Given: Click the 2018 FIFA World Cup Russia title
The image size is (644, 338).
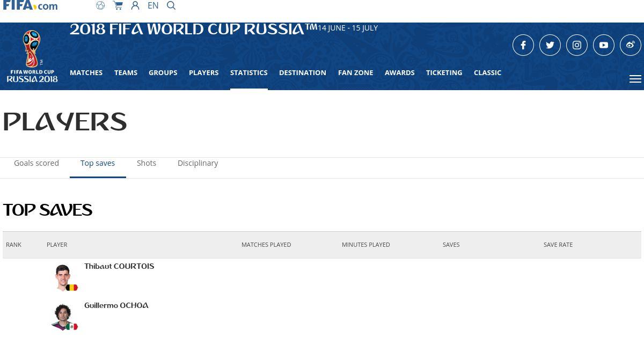Looking at the screenshot, I should [x=193, y=30].
